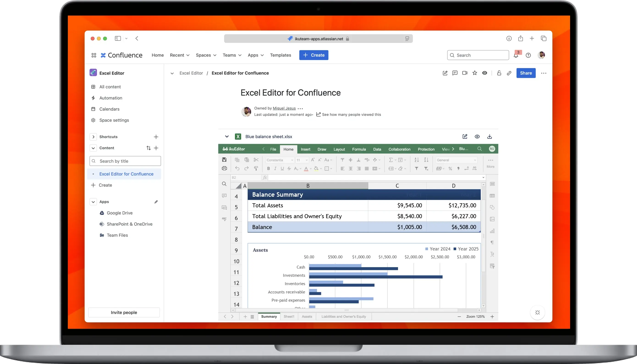The height and width of the screenshot is (364, 637).
Task: Toggle watching this page with eye icon
Action: pyautogui.click(x=485, y=73)
